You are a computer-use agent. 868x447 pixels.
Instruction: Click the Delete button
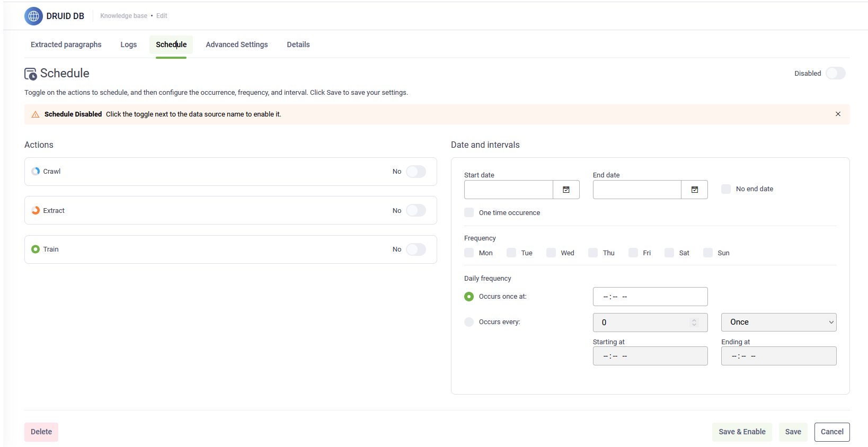[41, 432]
